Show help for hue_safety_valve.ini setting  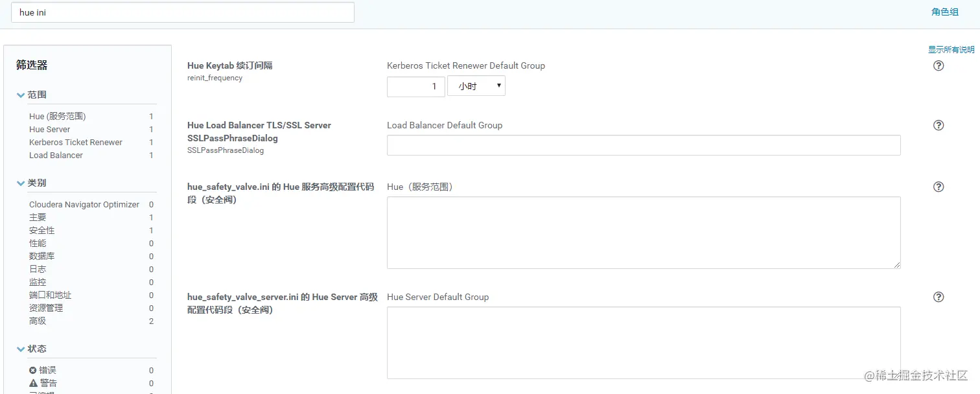pyautogui.click(x=938, y=187)
